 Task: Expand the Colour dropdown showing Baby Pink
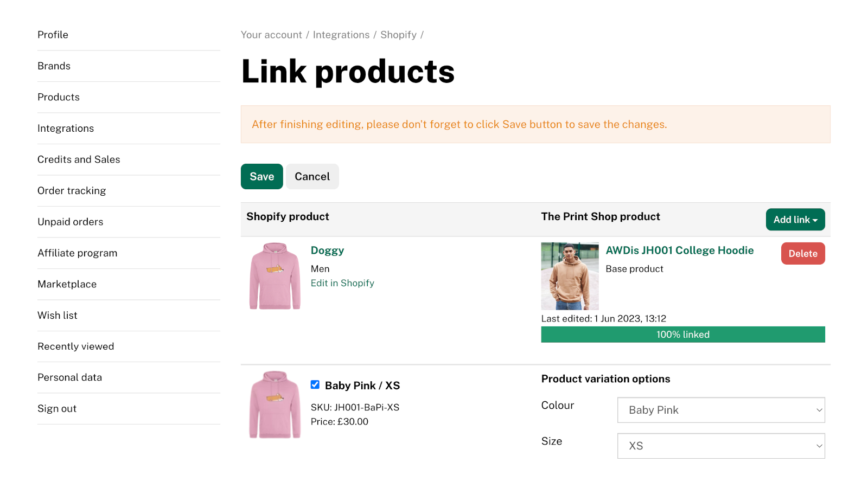coord(720,410)
